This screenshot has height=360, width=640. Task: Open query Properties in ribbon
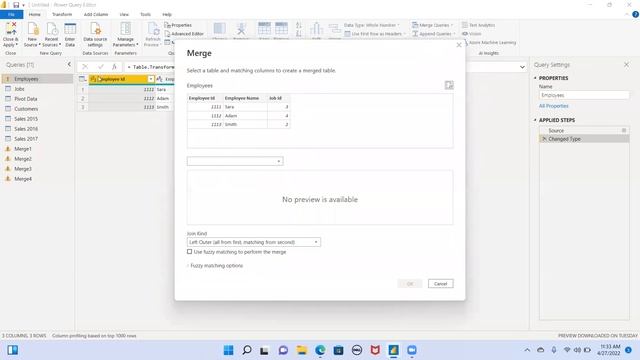[178, 25]
